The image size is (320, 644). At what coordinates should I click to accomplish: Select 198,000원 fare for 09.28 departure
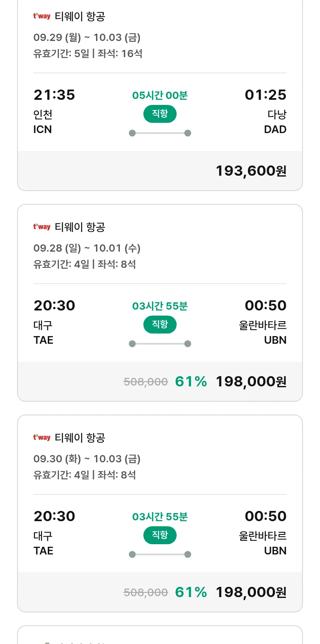click(251, 382)
